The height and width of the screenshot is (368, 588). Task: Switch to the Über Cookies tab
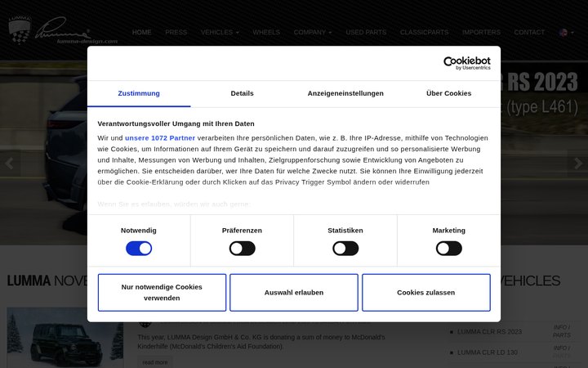coord(449,93)
